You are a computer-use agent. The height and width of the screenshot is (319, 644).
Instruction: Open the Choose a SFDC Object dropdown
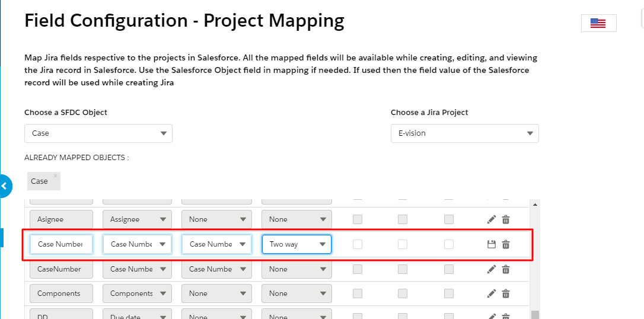coord(98,133)
